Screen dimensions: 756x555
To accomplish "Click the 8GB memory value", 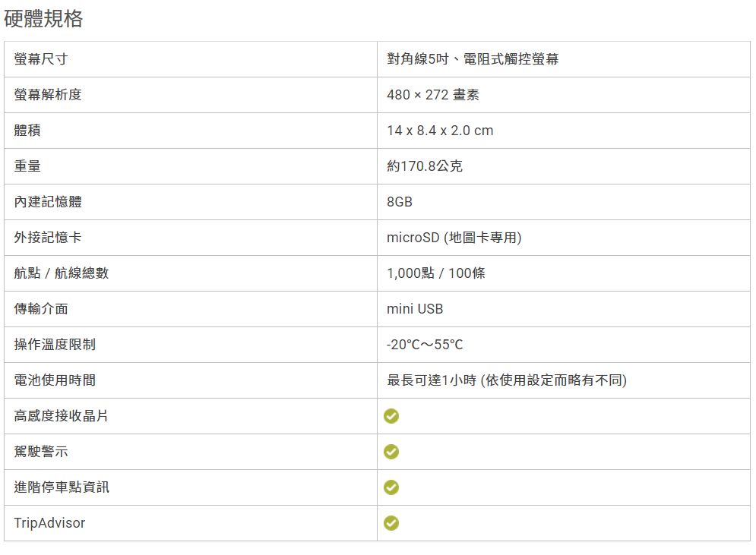I will (x=399, y=202).
